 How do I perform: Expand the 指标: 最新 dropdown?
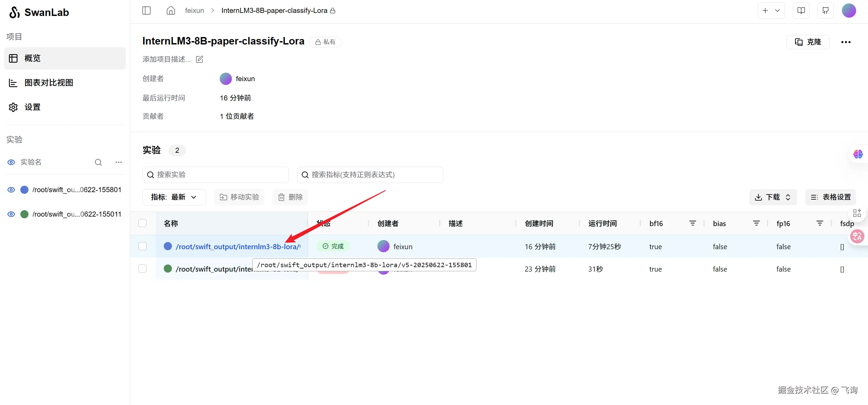[x=174, y=197]
